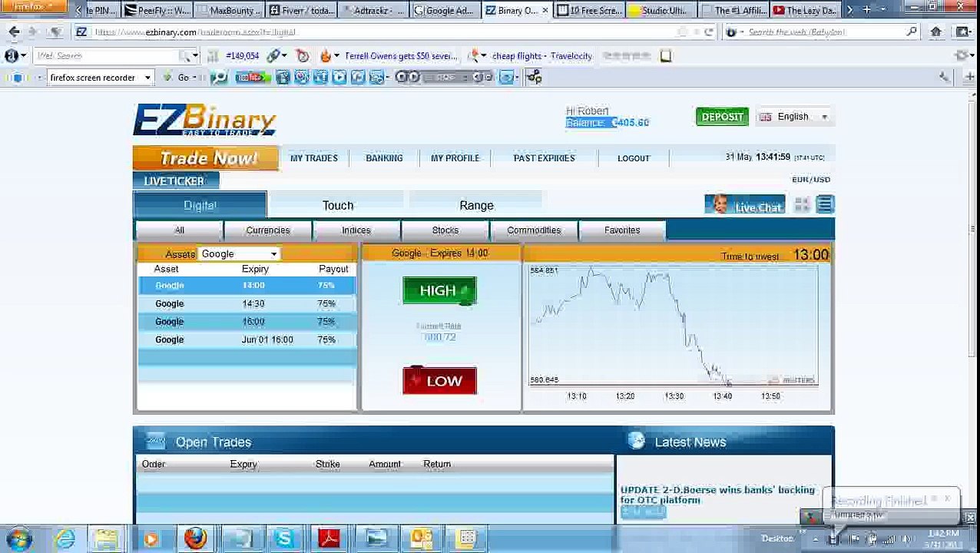Click the Go button in recorder toolbar
The image size is (980, 553).
pos(183,78)
